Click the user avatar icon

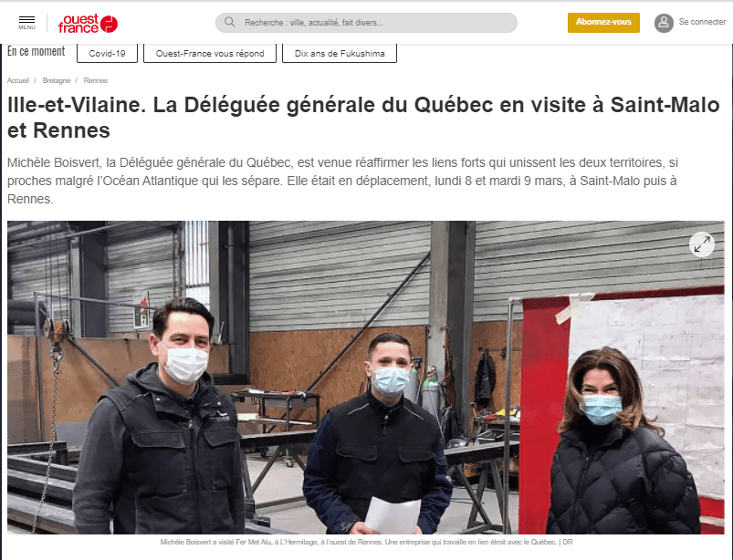click(x=664, y=23)
